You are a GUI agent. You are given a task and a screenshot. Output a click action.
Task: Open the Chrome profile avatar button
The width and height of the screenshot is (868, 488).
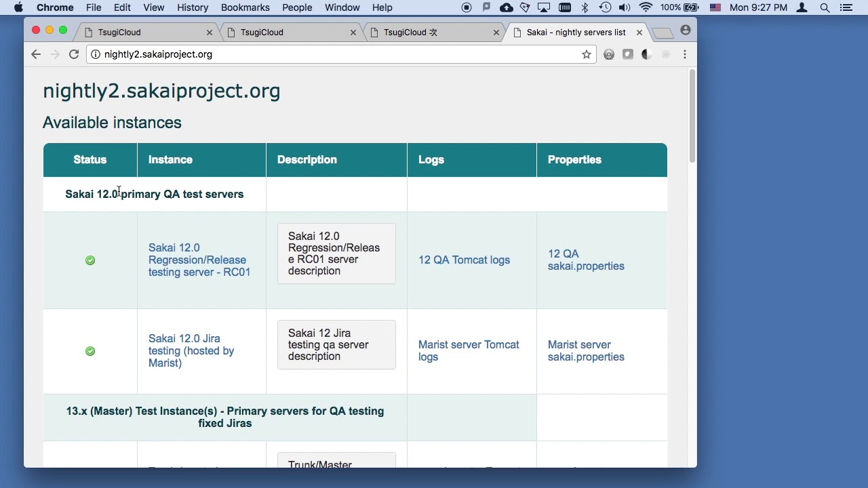pyautogui.click(x=686, y=30)
